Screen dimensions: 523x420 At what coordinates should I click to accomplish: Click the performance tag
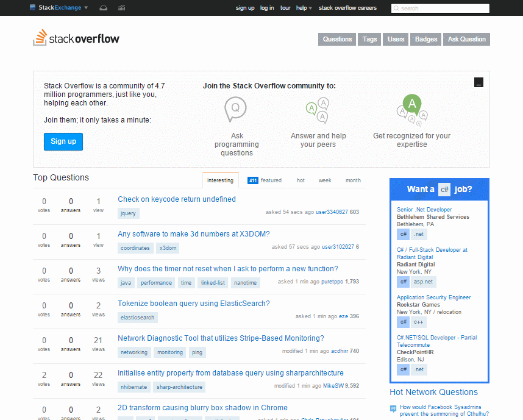(x=156, y=283)
